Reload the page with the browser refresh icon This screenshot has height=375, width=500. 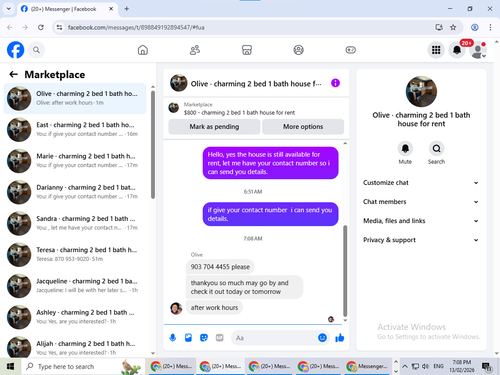(41, 27)
